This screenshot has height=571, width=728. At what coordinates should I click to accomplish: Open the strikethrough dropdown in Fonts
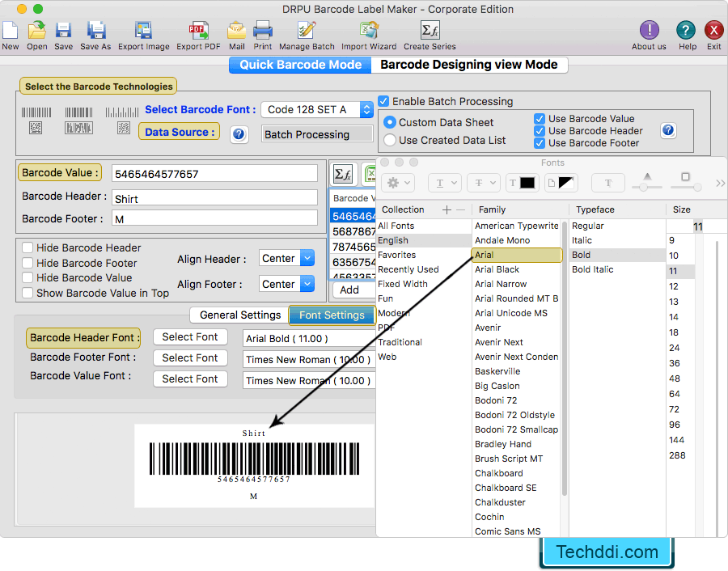pyautogui.click(x=484, y=183)
